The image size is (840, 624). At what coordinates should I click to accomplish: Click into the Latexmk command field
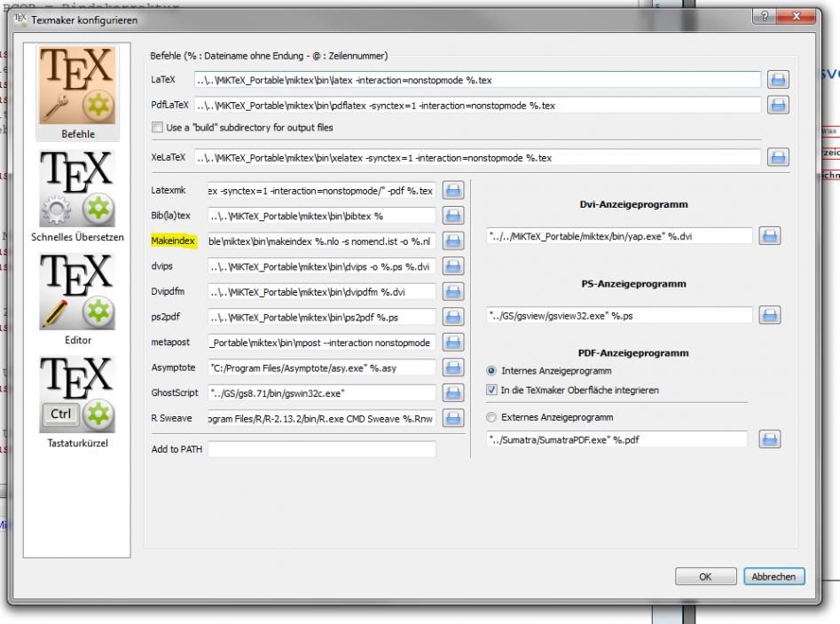coord(321,191)
